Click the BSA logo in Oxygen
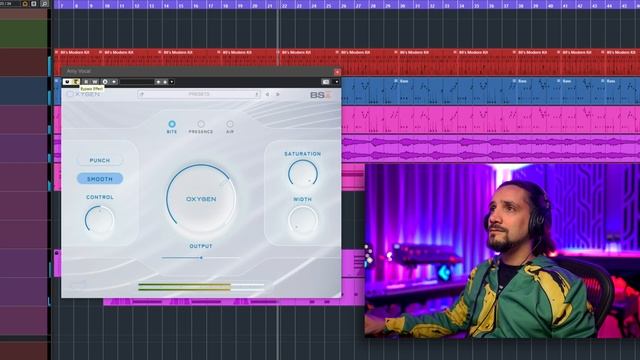Image resolution: width=640 pixels, height=360 pixels. click(x=321, y=95)
